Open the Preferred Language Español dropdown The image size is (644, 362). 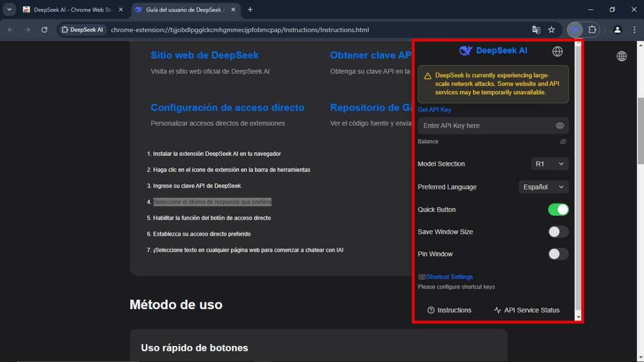(x=544, y=187)
